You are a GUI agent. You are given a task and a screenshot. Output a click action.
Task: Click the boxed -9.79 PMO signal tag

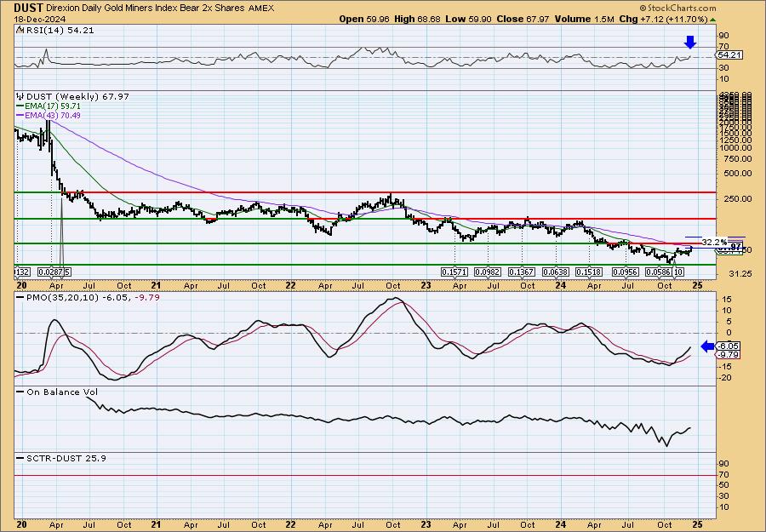click(x=727, y=355)
